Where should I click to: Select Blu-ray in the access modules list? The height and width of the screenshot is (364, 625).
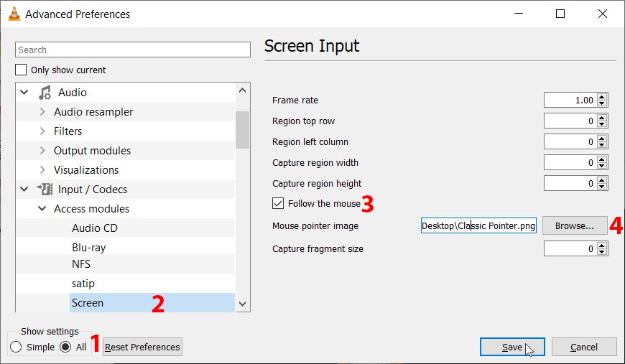(88, 248)
